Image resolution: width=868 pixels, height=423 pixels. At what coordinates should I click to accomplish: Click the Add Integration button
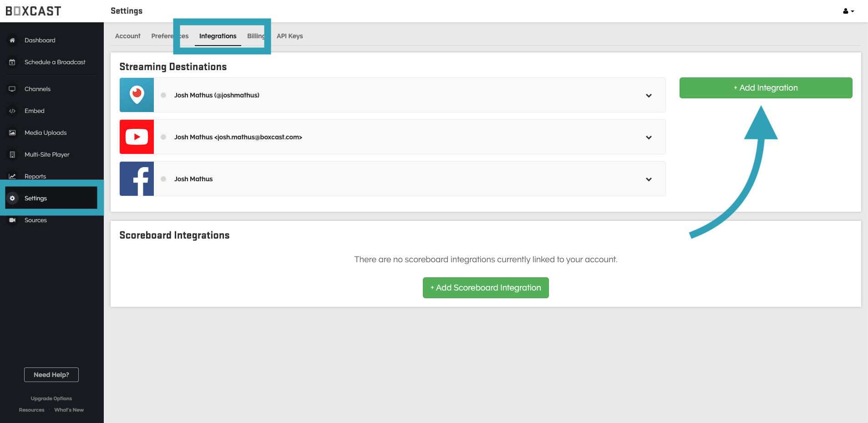[x=766, y=88]
